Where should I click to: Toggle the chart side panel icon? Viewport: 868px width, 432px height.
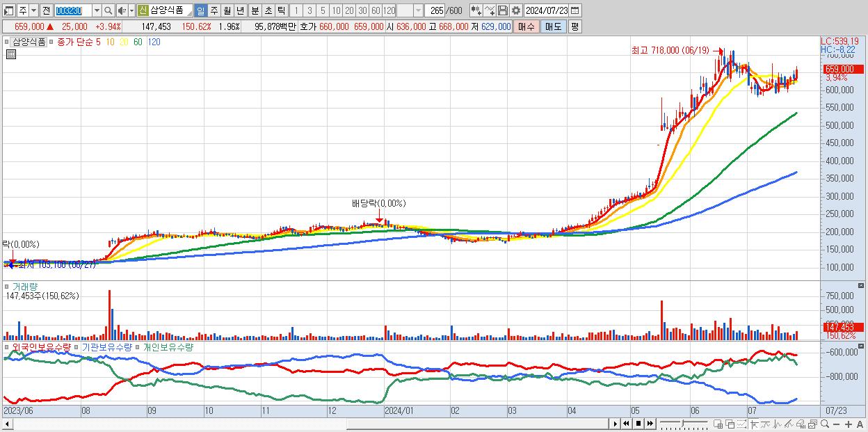coord(8,10)
